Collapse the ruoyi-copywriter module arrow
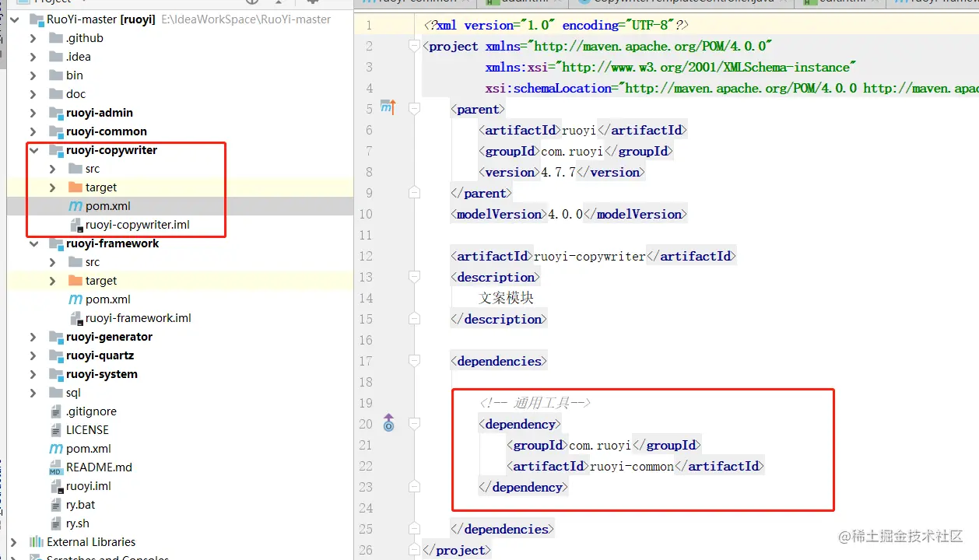Image resolution: width=979 pixels, height=560 pixels. tap(33, 150)
